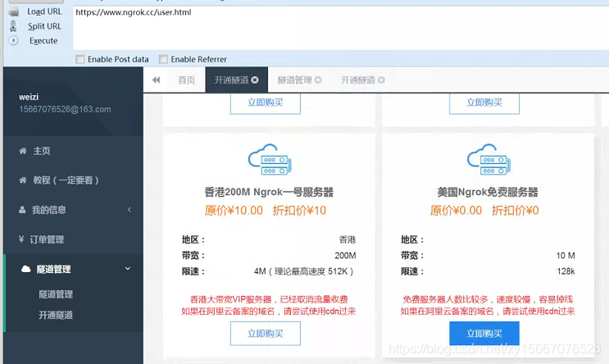Enable Referrer checkbox
The height and width of the screenshot is (364, 609).
163,59
